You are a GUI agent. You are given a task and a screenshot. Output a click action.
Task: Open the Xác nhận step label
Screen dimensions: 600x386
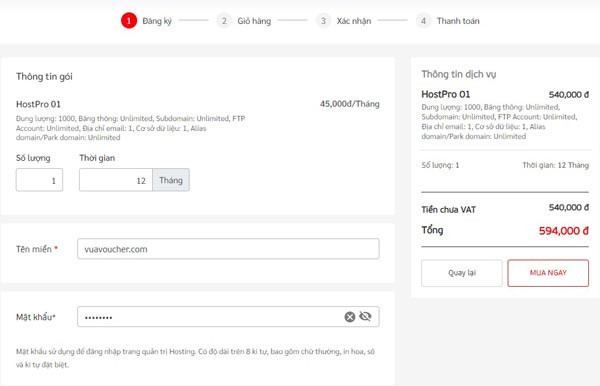tap(354, 21)
